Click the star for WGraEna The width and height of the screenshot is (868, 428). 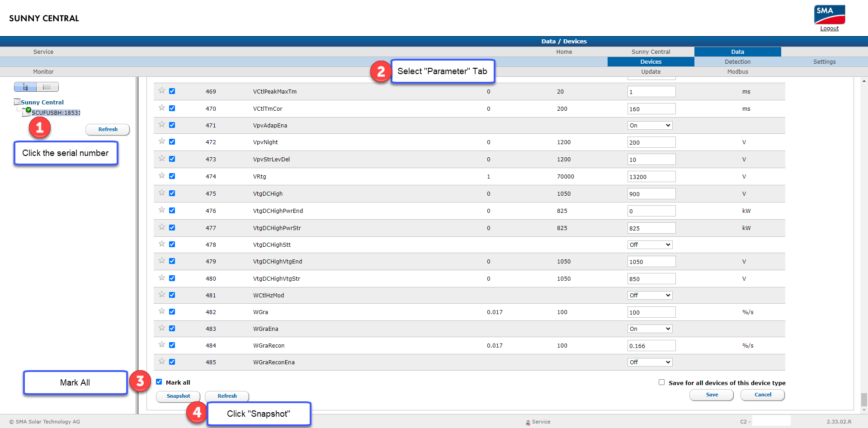click(162, 328)
